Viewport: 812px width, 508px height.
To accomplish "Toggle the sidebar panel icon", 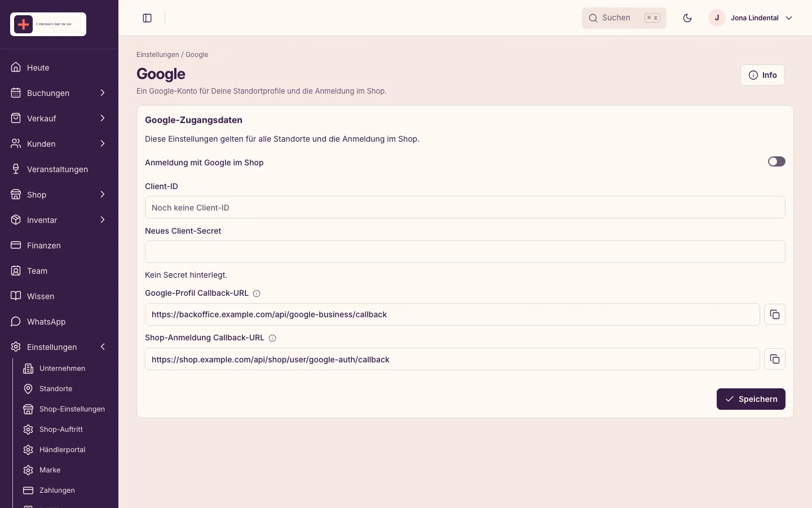I will pos(147,18).
